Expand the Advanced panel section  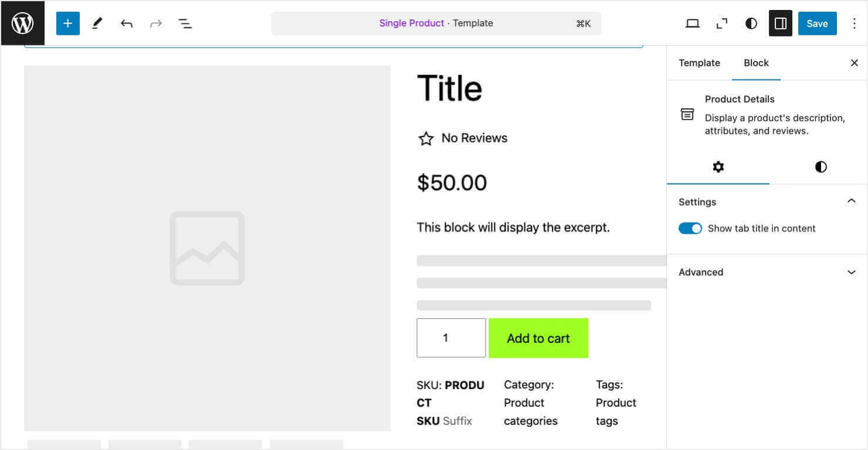pos(767,272)
